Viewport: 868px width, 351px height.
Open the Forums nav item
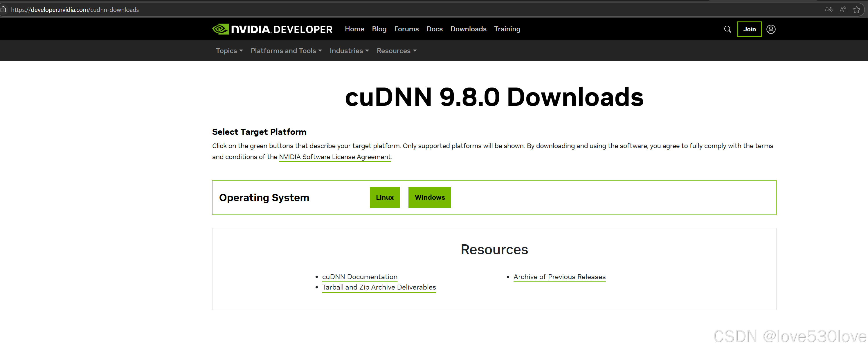406,29
